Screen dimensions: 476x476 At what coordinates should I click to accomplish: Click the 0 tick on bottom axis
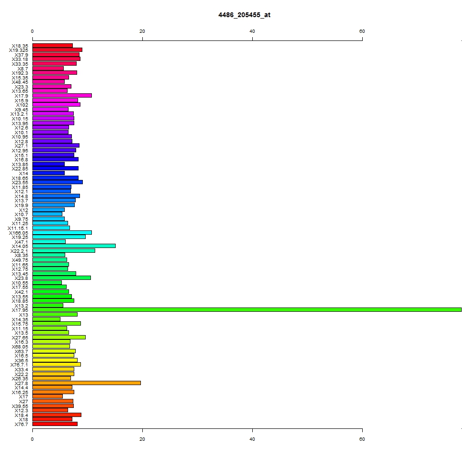tap(32, 439)
